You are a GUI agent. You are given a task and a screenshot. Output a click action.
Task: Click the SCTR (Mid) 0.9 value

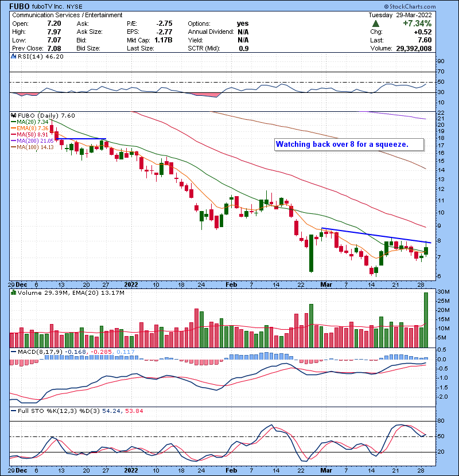click(x=244, y=49)
